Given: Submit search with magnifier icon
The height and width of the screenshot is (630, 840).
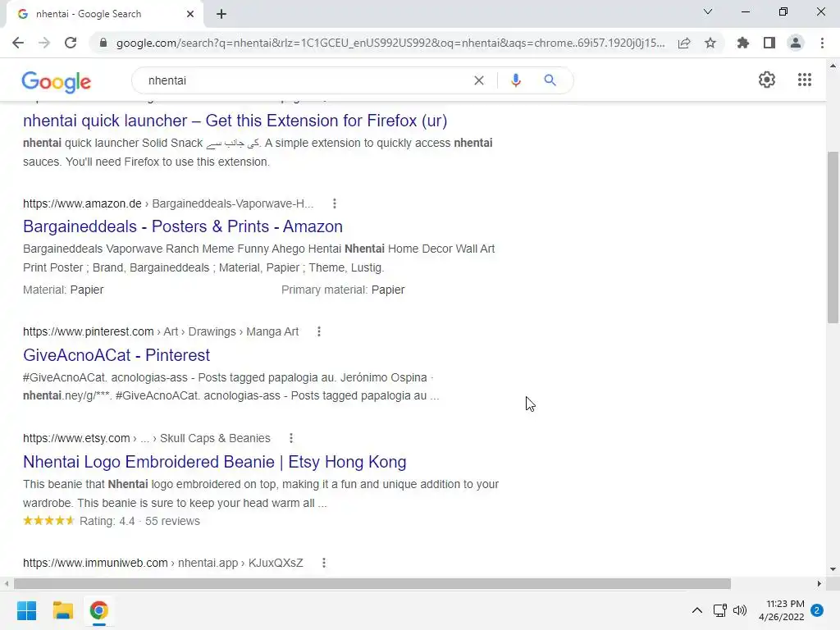Looking at the screenshot, I should pyautogui.click(x=550, y=80).
